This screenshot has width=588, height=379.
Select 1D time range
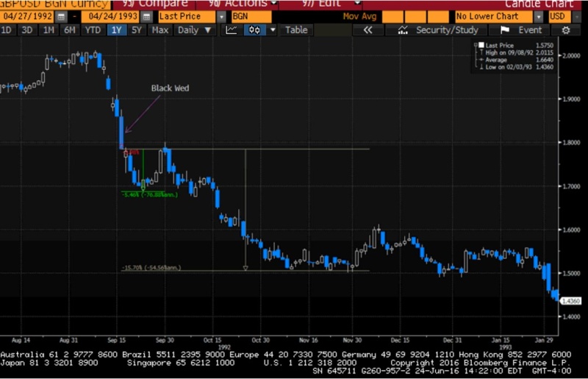tap(7, 30)
